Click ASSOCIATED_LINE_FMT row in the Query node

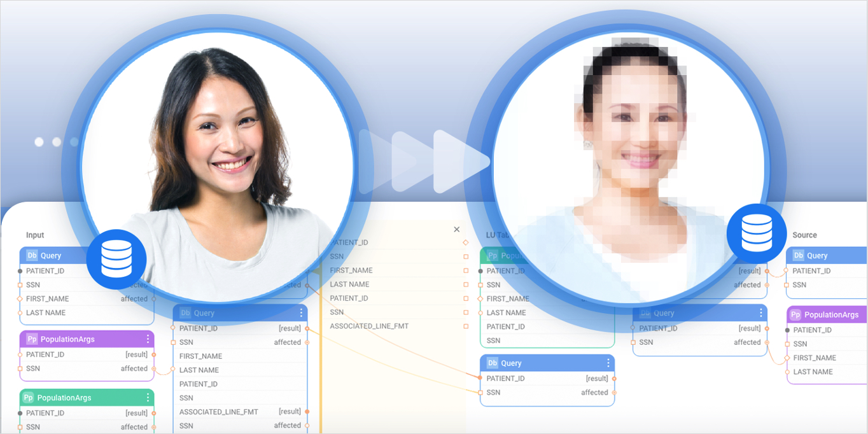240,412
